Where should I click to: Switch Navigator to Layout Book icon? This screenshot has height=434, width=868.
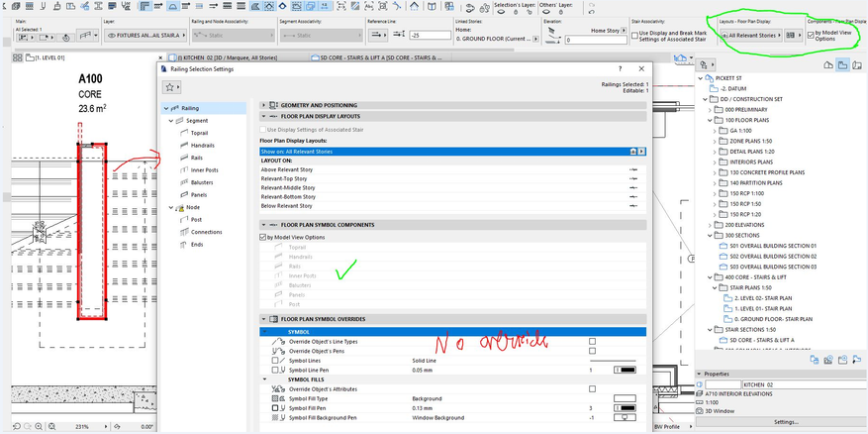tap(857, 64)
